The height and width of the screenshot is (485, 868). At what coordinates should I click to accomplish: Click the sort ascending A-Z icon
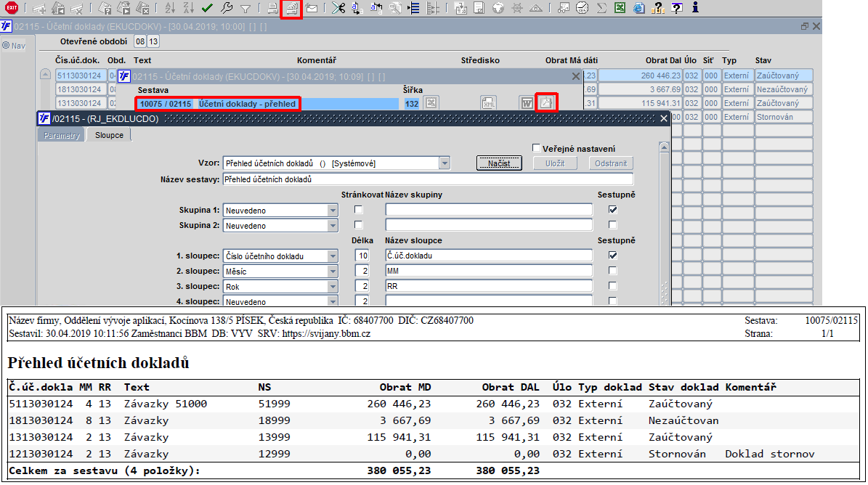(170, 8)
